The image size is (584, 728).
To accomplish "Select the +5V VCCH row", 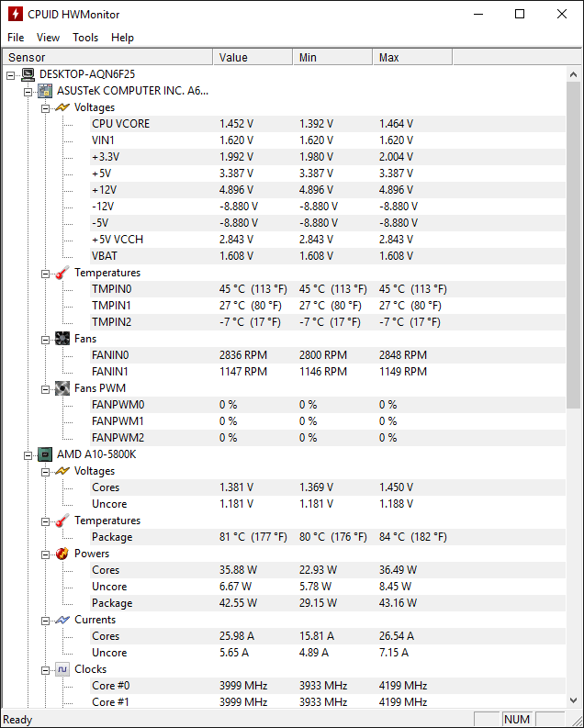I will point(328,240).
